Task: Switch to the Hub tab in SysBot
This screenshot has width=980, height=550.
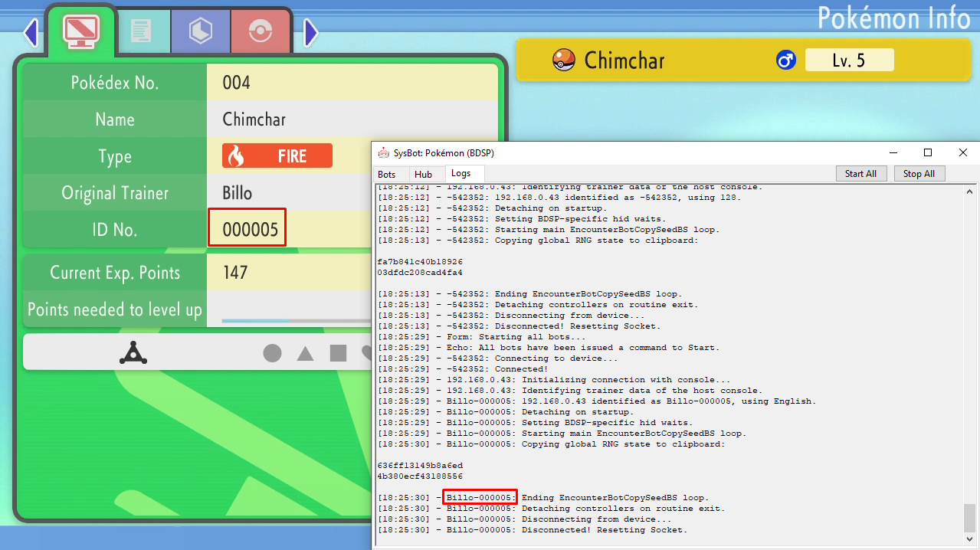Action: [x=424, y=175]
